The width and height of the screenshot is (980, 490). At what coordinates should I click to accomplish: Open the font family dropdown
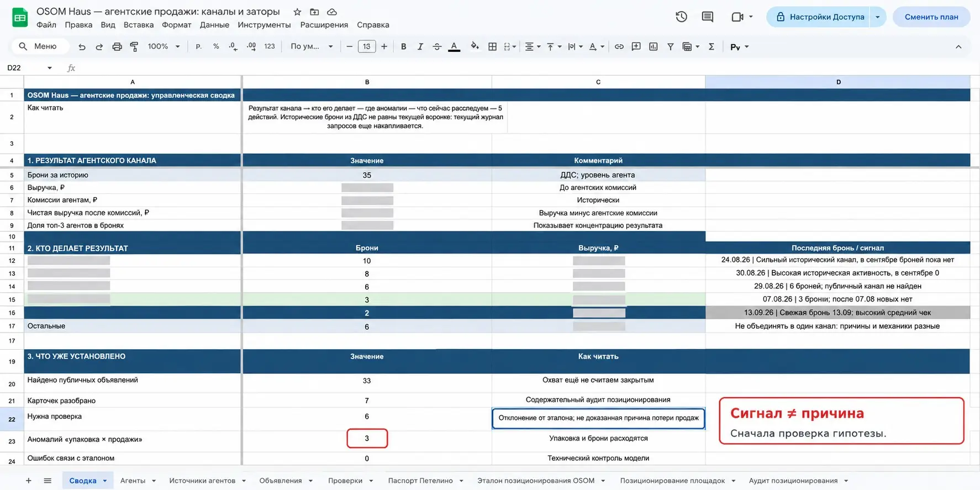312,47
